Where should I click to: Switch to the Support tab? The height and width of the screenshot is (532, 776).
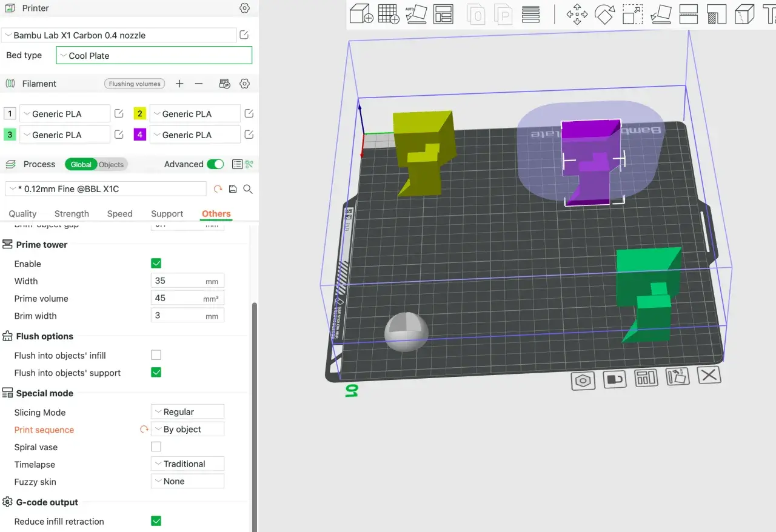point(167,214)
